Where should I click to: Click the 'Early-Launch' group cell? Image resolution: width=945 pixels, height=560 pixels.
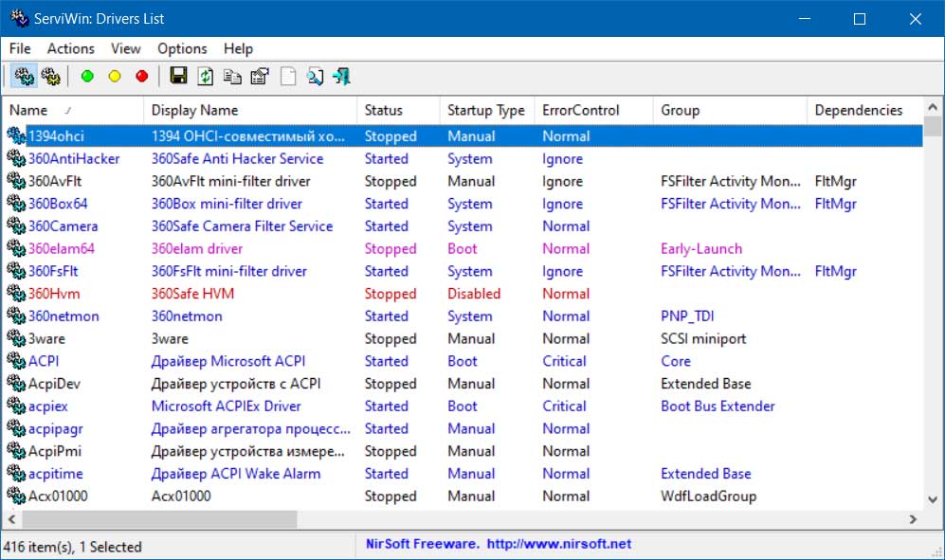click(700, 248)
